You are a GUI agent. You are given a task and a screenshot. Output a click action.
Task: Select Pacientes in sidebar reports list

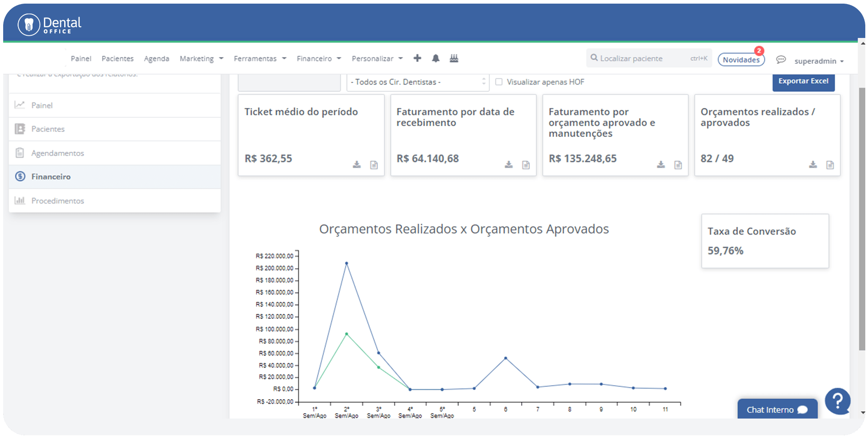tap(115, 129)
